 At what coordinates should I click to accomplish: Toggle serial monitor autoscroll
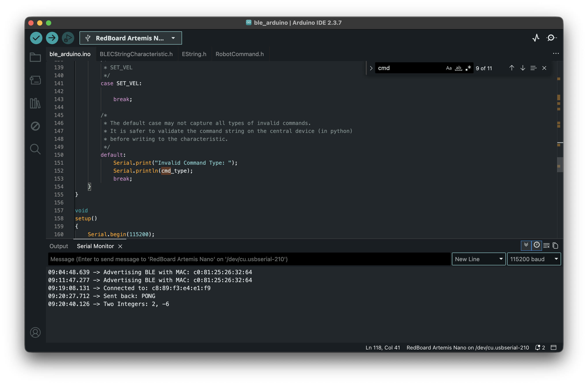(x=526, y=245)
